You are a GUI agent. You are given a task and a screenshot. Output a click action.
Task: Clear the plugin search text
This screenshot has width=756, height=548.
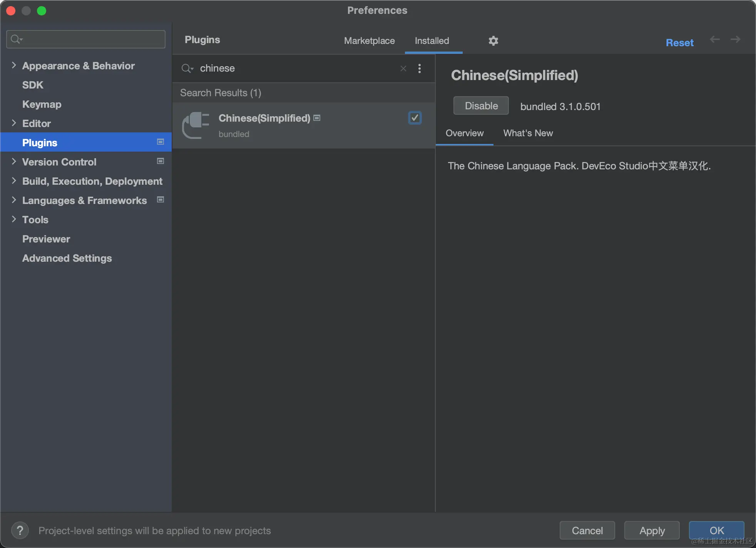403,68
